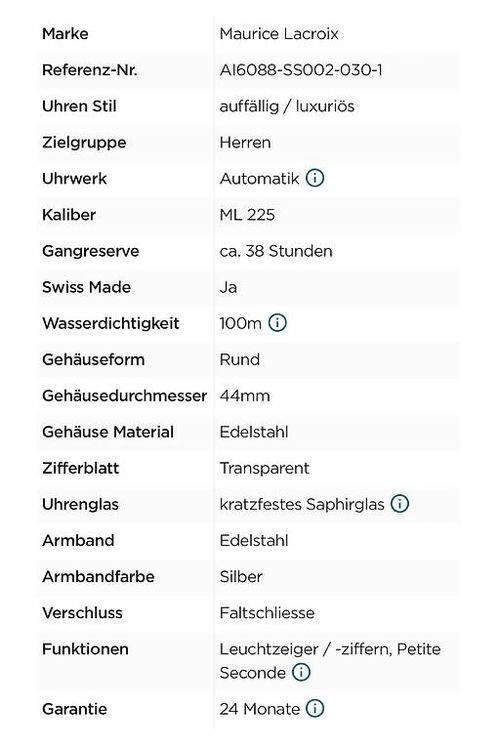Select the Uhrwerk row label

[75, 179]
